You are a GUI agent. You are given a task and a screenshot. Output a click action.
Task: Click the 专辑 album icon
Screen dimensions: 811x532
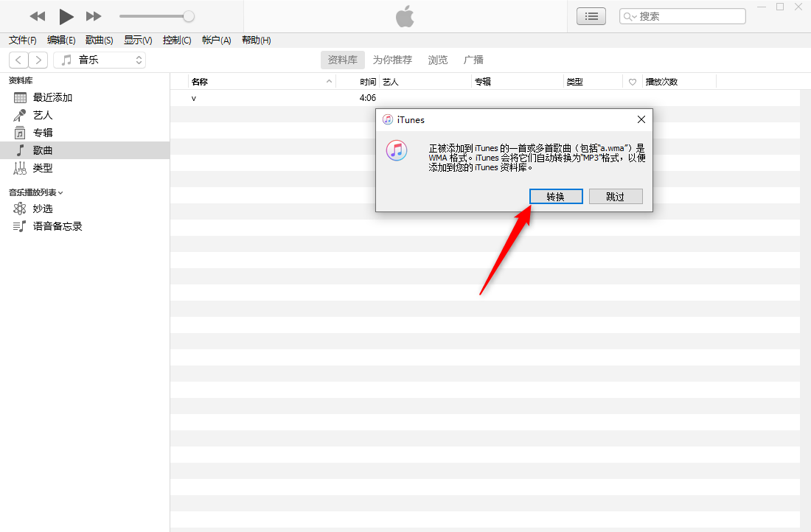coord(20,133)
